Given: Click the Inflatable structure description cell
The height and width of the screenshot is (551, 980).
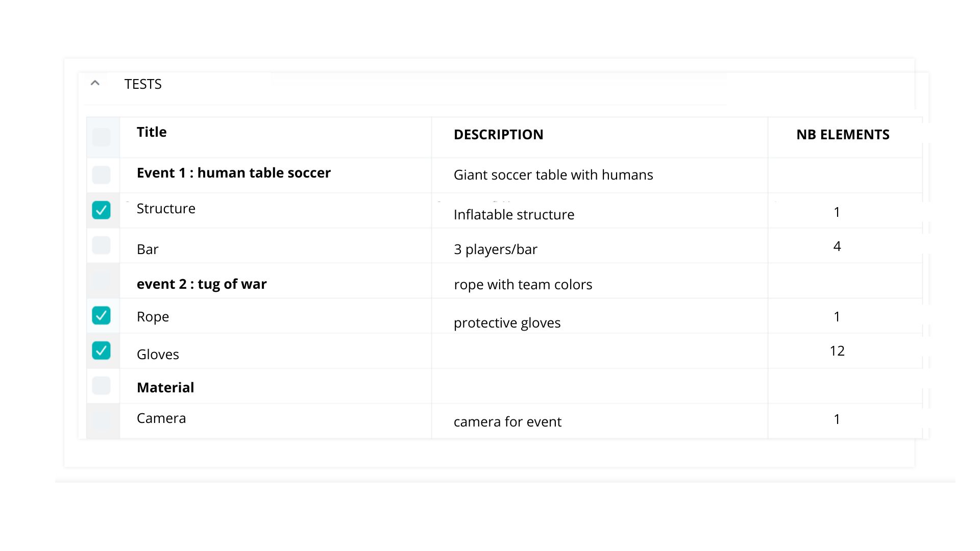Looking at the screenshot, I should pos(514,215).
